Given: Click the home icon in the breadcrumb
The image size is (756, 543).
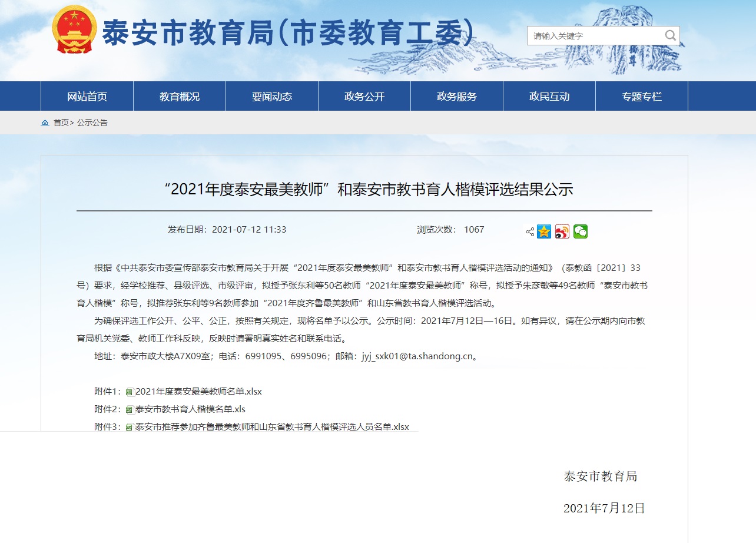Looking at the screenshot, I should 45,122.
